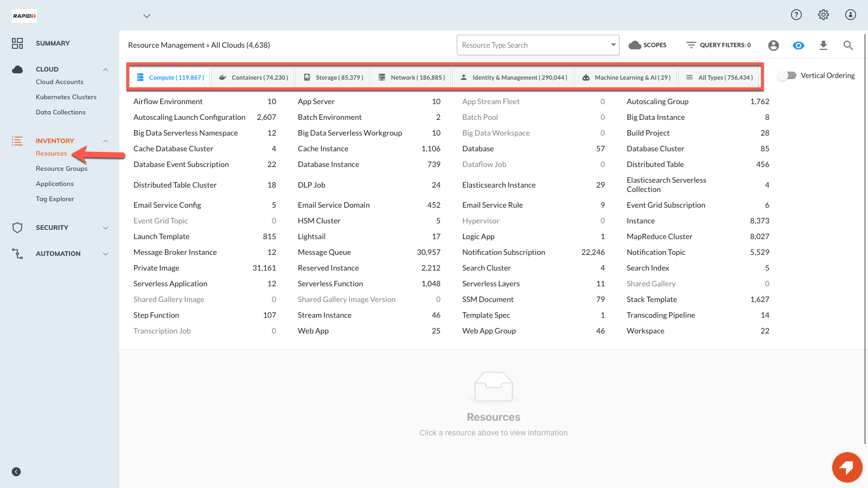The image size is (868, 488).
Task: Open the search magnifier icon
Action: (x=848, y=46)
